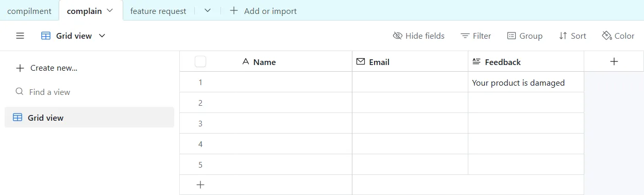
Task: Click the Find a view search field
Action: pyautogui.click(x=89, y=92)
